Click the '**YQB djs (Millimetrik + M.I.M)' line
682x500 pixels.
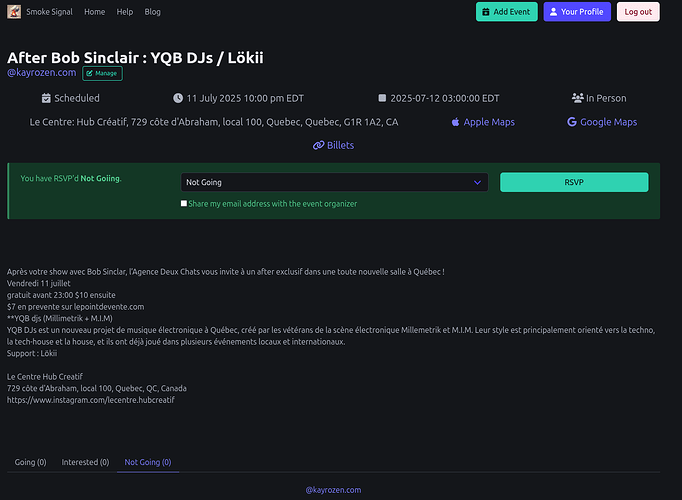60,319
